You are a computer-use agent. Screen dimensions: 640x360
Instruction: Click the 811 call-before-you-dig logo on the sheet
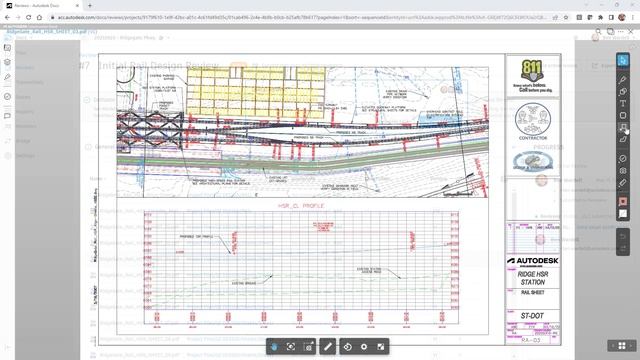click(x=532, y=76)
